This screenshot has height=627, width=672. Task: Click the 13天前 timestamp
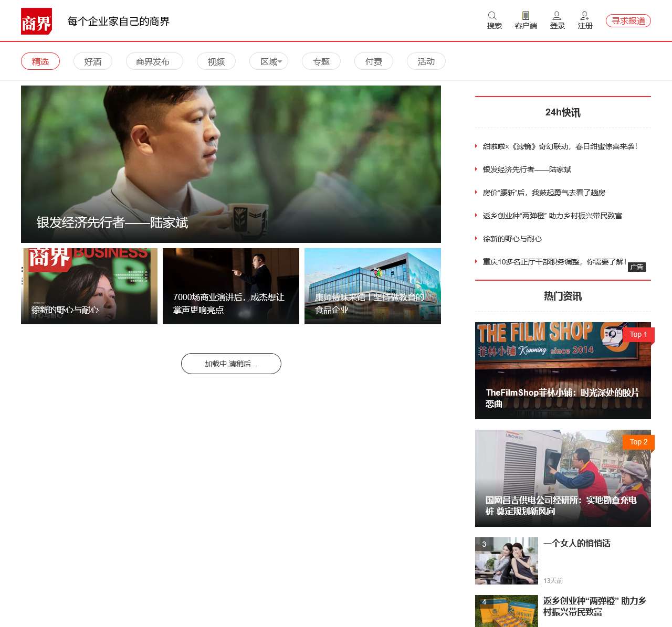click(x=553, y=580)
